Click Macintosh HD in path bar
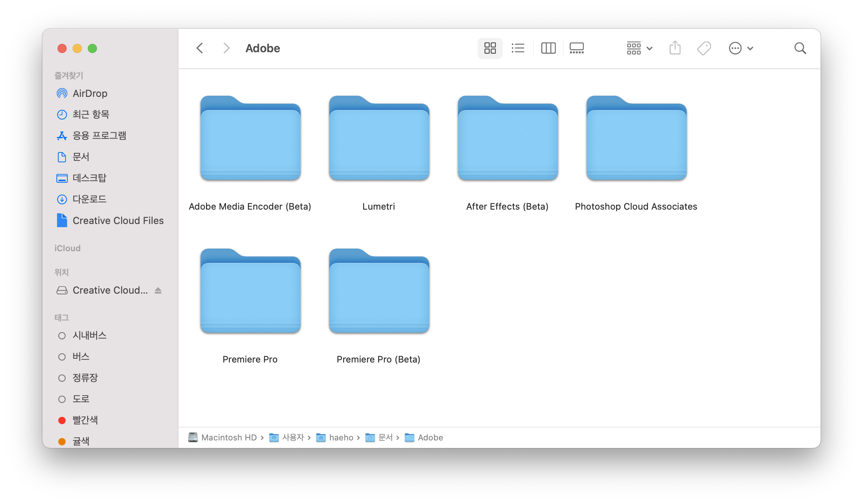This screenshot has width=863, height=504. pos(229,437)
